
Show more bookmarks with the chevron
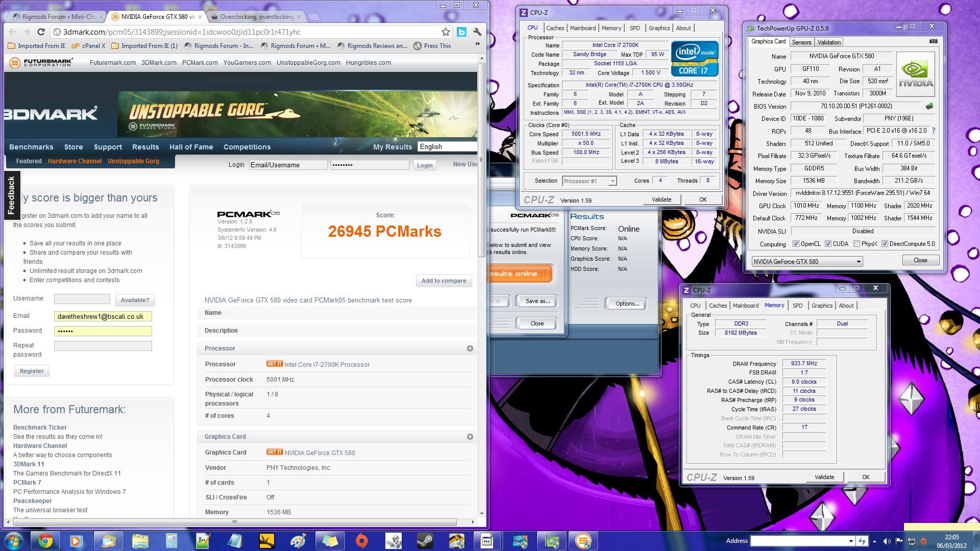[477, 44]
